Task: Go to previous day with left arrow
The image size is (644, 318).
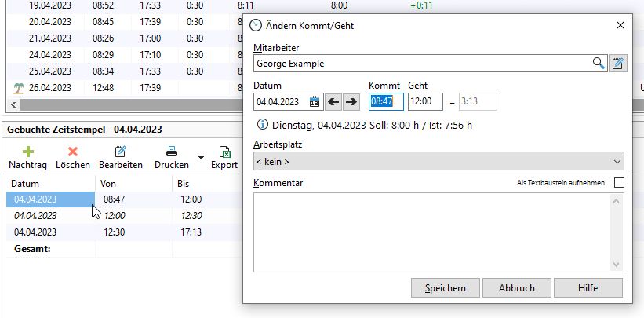Action: (334, 101)
